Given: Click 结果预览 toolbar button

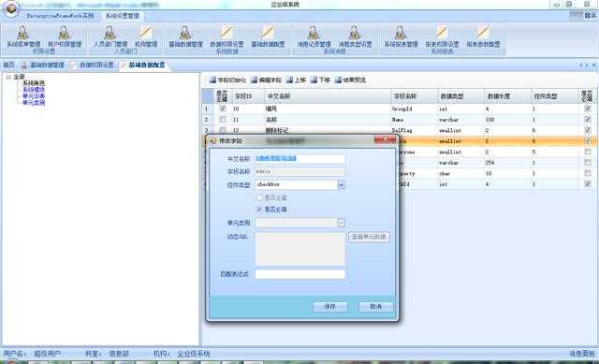Looking at the screenshot, I should pos(350,80).
